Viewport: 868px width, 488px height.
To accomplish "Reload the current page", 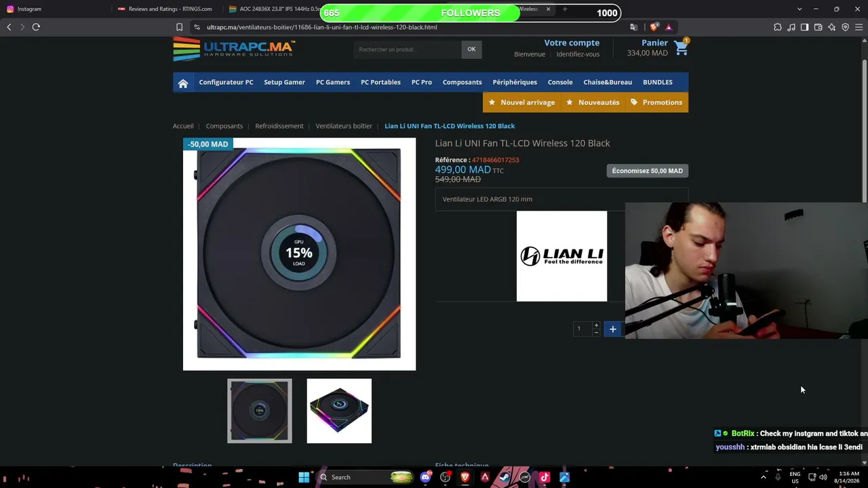I will click(x=36, y=27).
